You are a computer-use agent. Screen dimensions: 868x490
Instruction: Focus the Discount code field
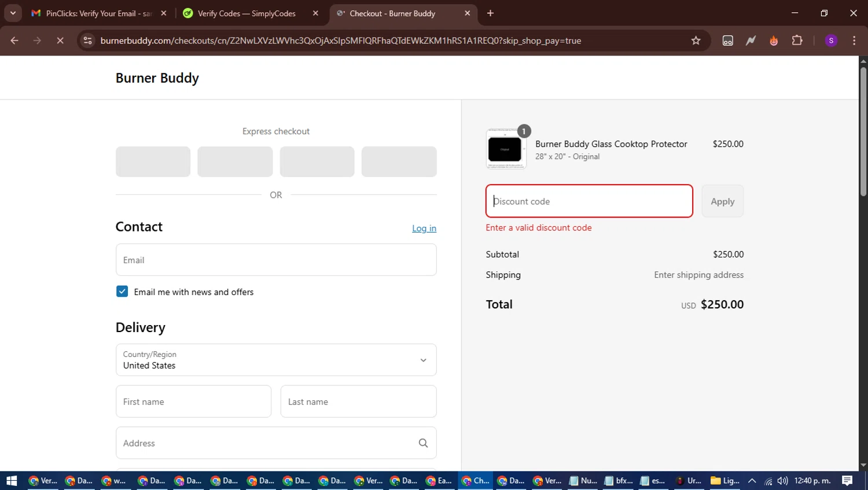click(589, 201)
